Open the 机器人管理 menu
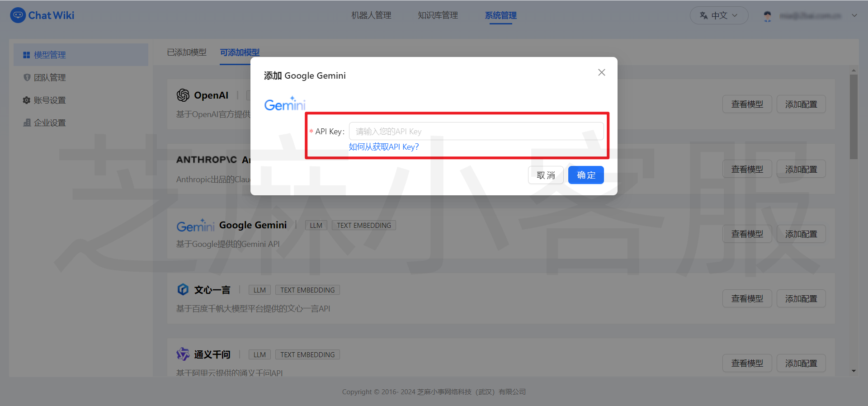 [371, 15]
